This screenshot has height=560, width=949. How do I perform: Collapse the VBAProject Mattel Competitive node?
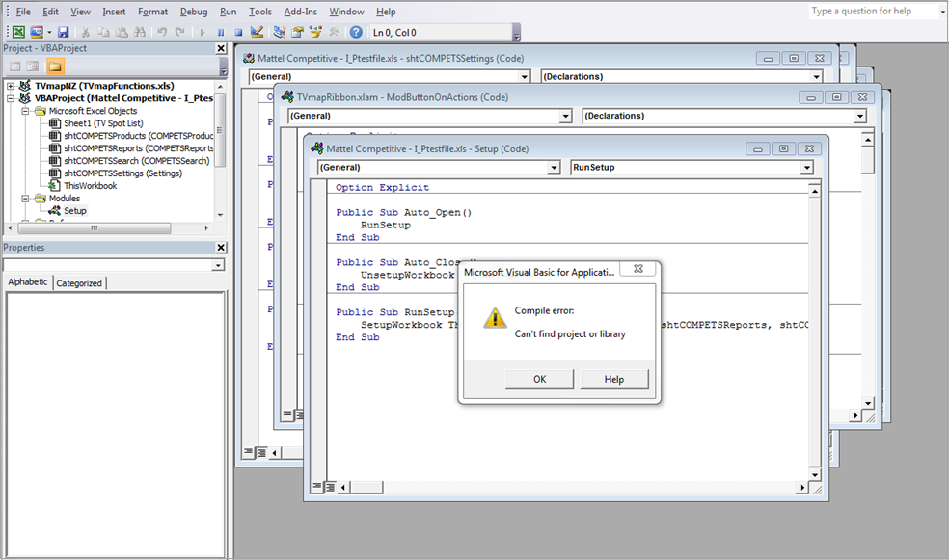pos(11,98)
